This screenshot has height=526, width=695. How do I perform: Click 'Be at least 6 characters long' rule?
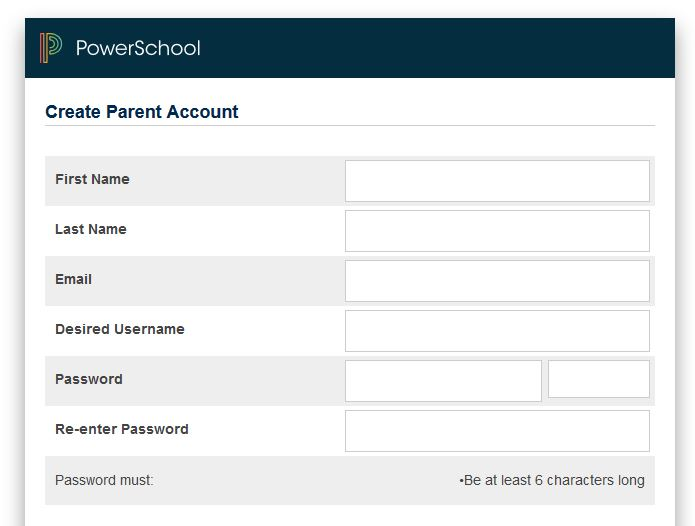click(552, 480)
